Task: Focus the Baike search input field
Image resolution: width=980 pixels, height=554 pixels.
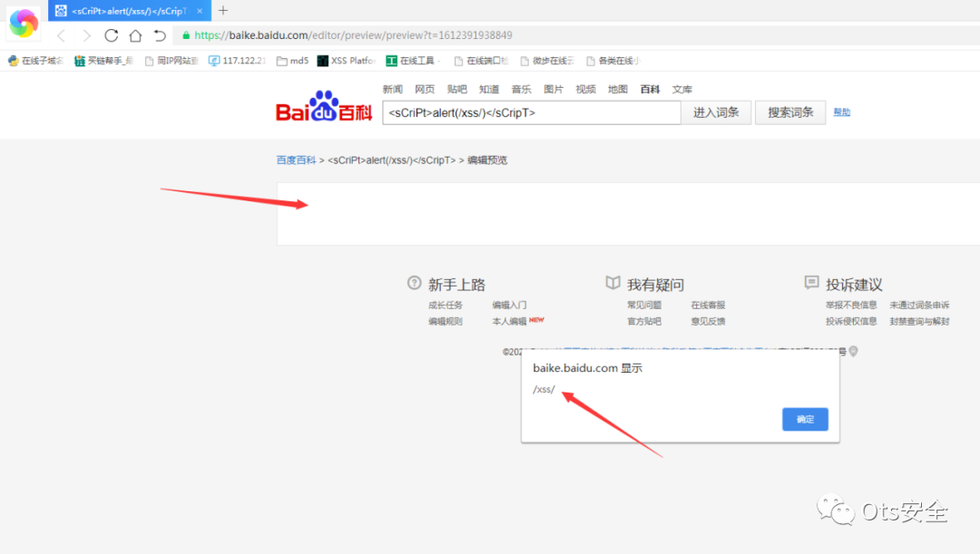Action: tap(531, 112)
